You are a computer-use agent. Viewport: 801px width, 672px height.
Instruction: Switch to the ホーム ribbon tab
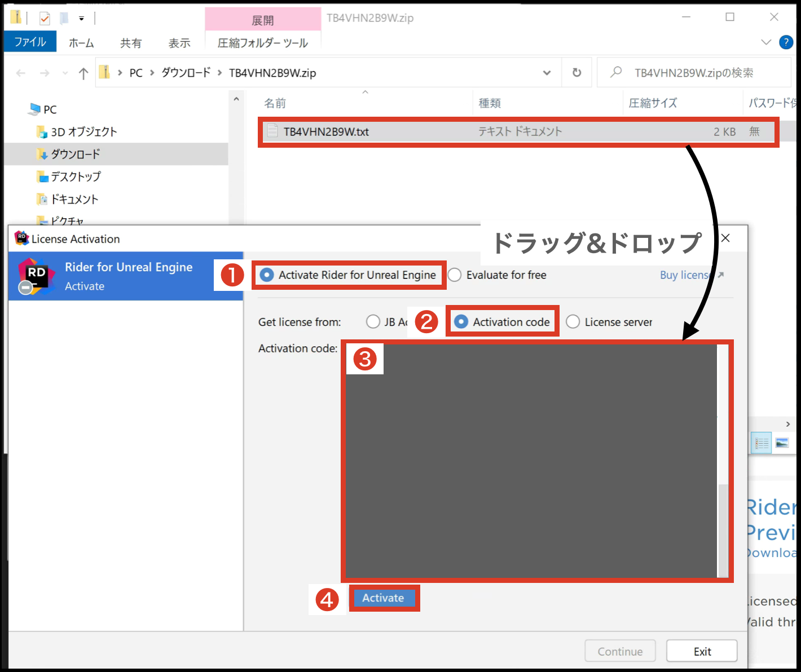coord(81,43)
